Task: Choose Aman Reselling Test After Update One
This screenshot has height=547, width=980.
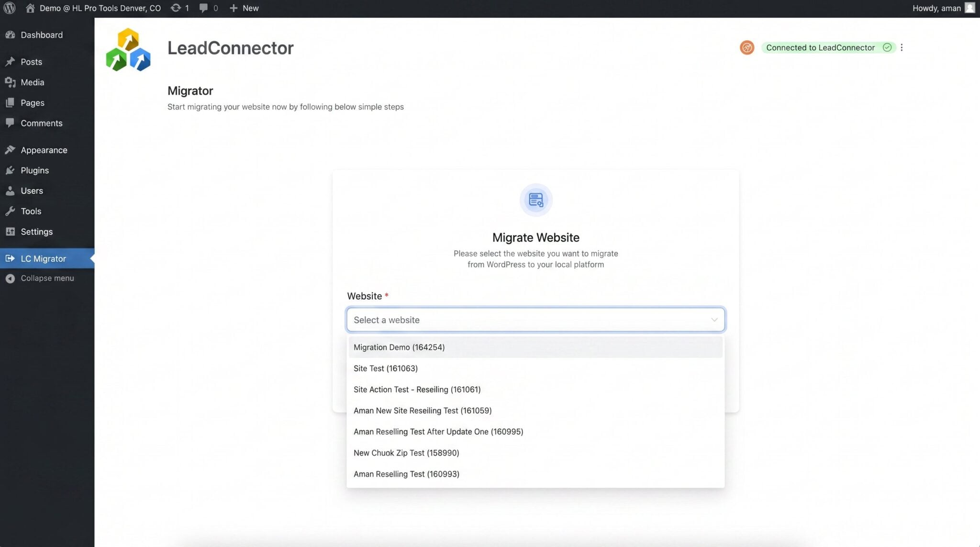Action: (535, 432)
